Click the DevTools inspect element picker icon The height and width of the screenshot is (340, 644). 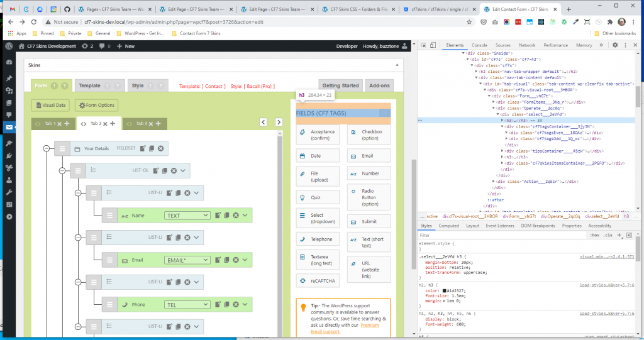click(x=423, y=45)
